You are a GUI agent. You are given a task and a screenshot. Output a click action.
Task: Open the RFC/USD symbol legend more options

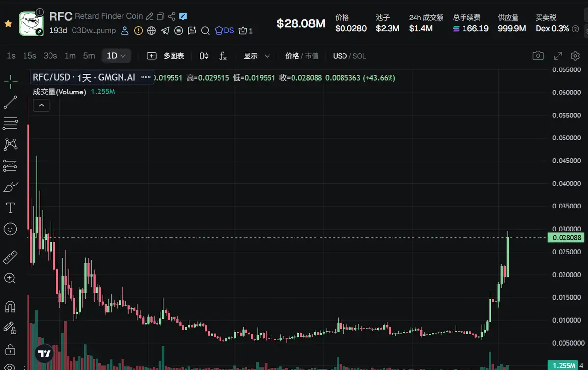146,77
